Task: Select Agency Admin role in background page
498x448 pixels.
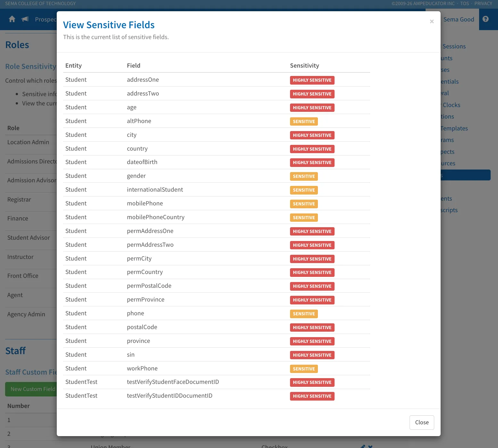Action: (x=26, y=314)
